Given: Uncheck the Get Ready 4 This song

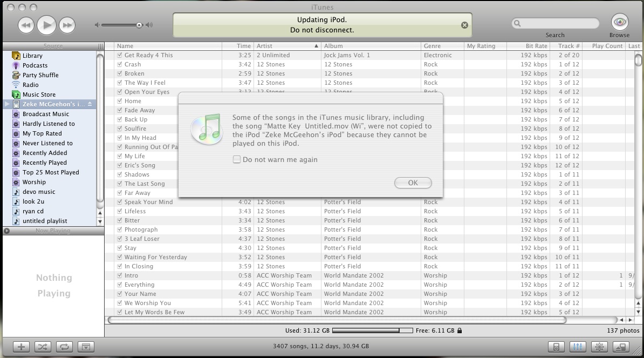Looking at the screenshot, I should point(120,55).
